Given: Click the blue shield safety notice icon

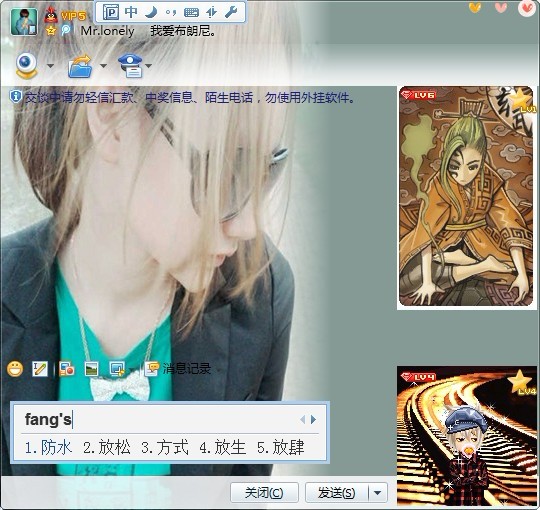Looking at the screenshot, I should pyautogui.click(x=16, y=97).
